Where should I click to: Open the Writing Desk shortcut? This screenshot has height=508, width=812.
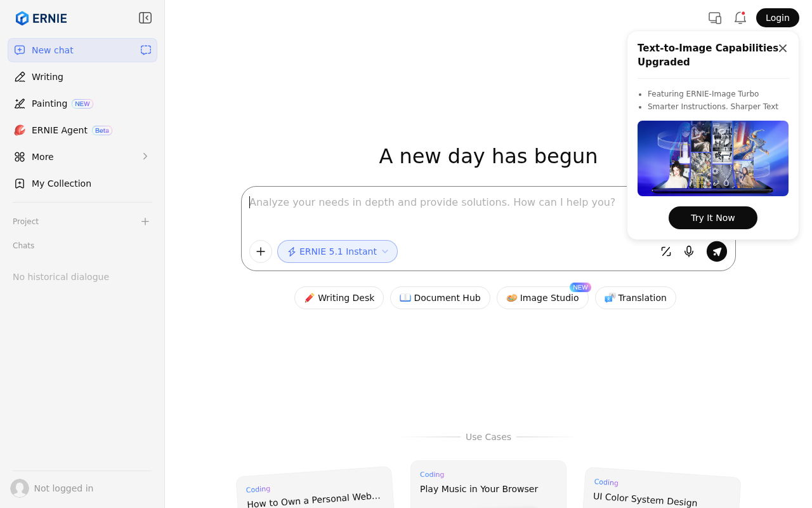(339, 298)
